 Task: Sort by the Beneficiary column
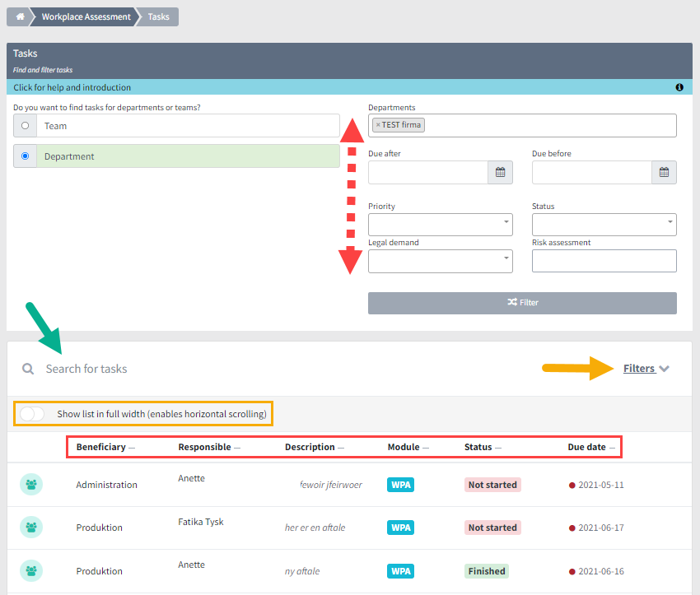click(105, 447)
